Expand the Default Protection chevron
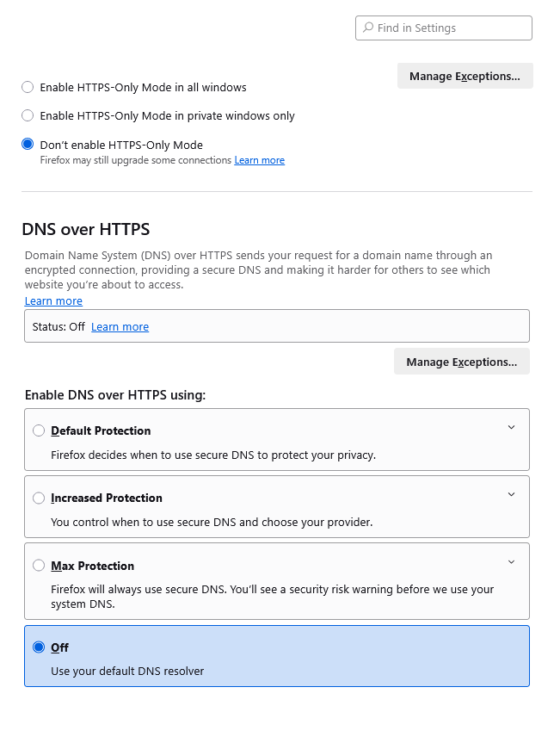Viewport: 560px width, 743px height. [x=511, y=427]
